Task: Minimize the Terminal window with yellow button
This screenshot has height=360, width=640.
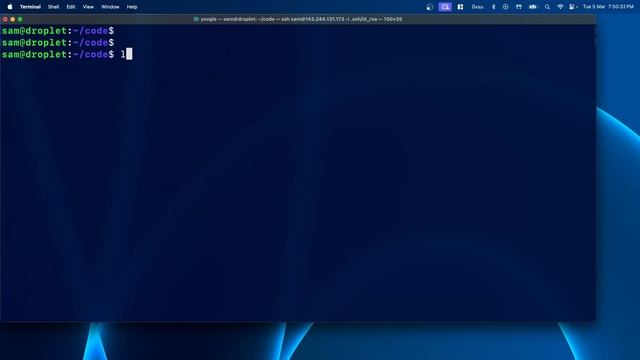Action: (13, 19)
